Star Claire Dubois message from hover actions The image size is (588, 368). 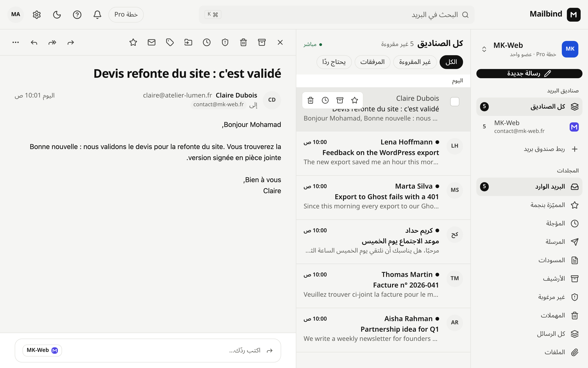tap(354, 100)
